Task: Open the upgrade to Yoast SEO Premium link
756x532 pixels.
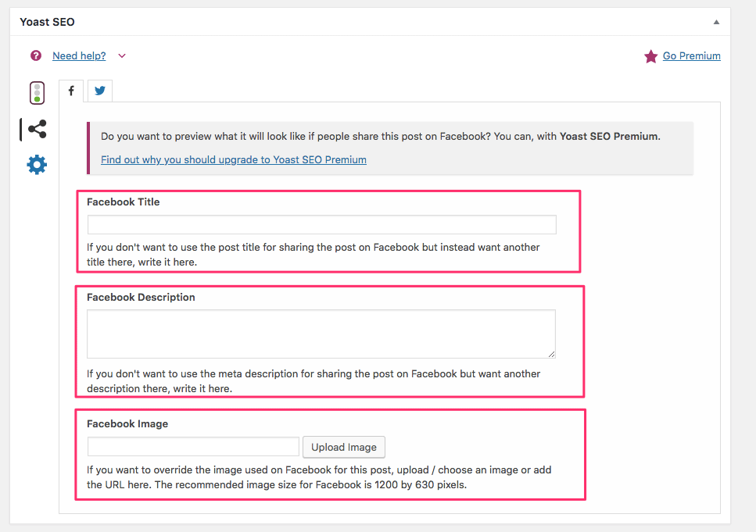Action: 233,159
